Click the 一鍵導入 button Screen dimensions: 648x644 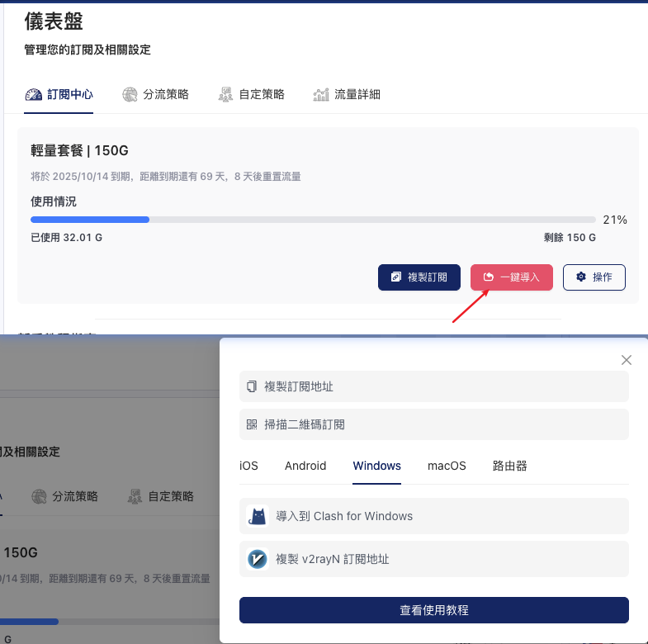(x=512, y=277)
